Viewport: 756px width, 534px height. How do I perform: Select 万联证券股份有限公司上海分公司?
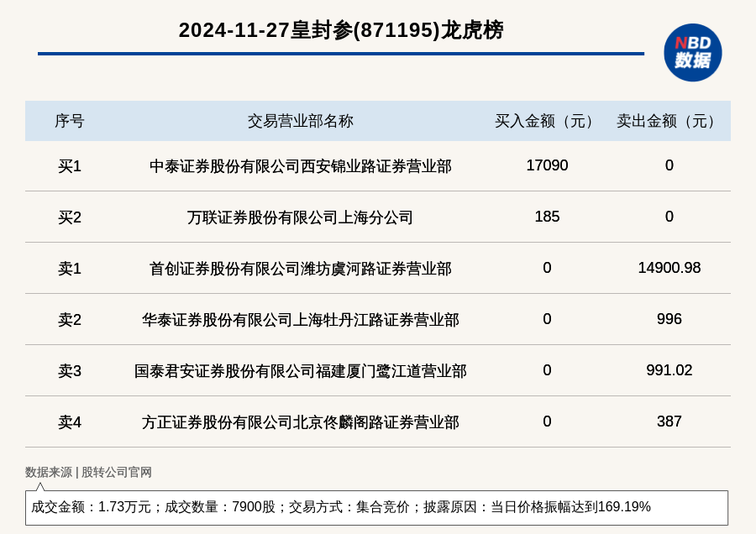(x=301, y=217)
